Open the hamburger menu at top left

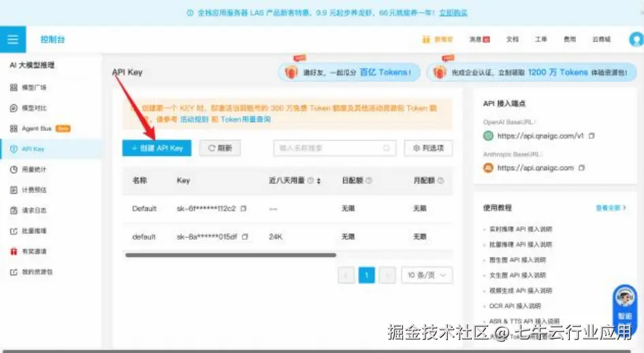pos(13,40)
